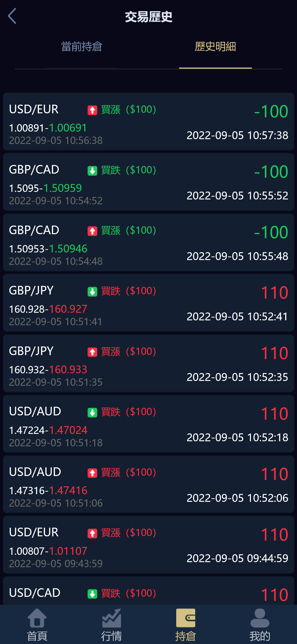This screenshot has width=297, height=644.
Task: Open USD/AUD 買跌 trade closed at 10:52:18
Action: coord(149,424)
